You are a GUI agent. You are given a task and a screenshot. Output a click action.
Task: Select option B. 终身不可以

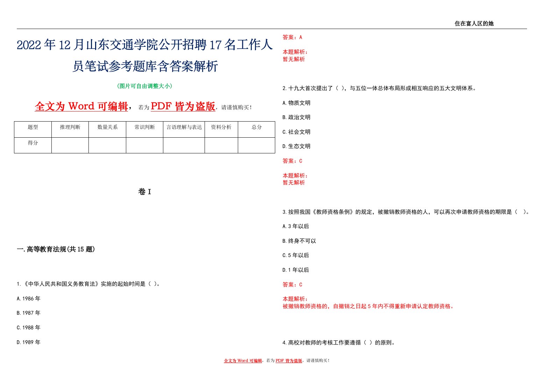[299, 241]
